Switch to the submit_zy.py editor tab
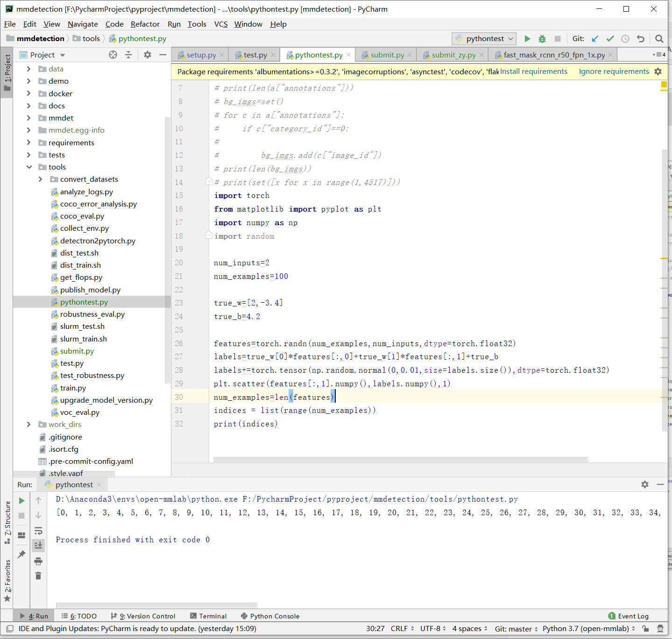This screenshot has width=672, height=639. tap(453, 55)
